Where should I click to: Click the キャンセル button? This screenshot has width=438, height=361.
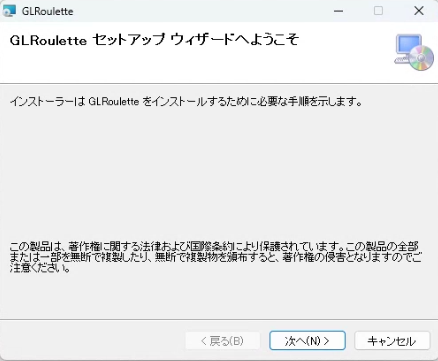tap(392, 340)
